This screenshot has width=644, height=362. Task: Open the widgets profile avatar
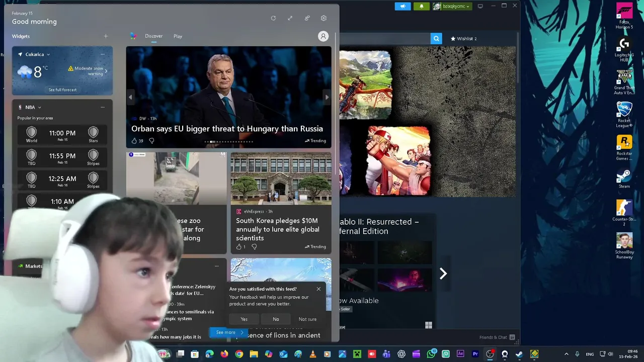click(x=323, y=36)
